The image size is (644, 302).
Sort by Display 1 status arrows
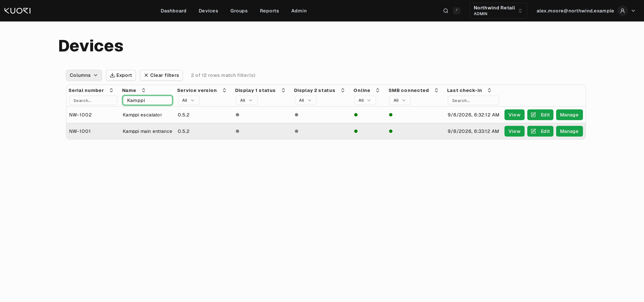click(283, 90)
